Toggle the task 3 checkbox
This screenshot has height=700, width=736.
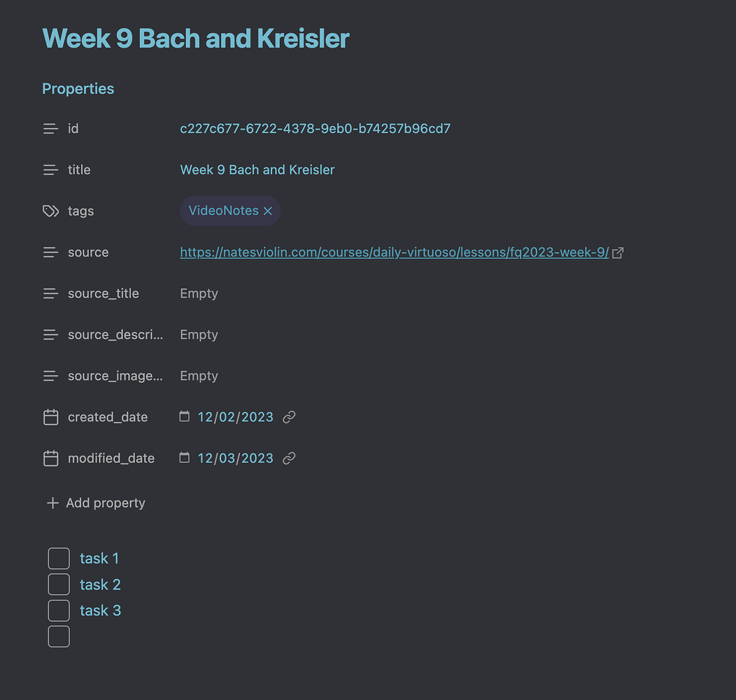pyautogui.click(x=59, y=610)
